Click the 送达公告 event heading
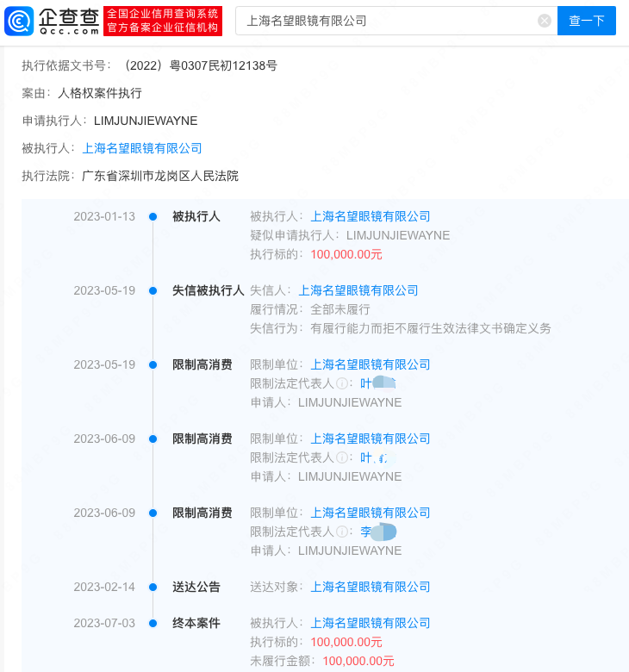The width and height of the screenshot is (629, 672). click(x=196, y=588)
